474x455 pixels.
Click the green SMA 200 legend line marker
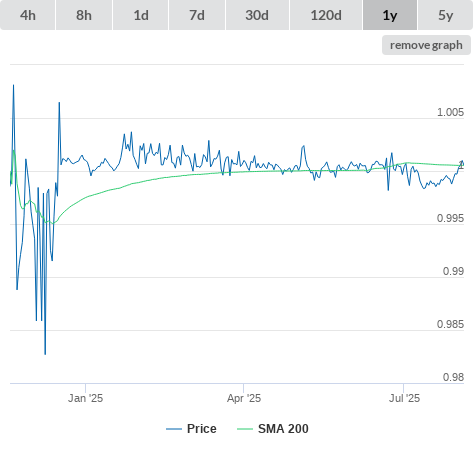click(245, 429)
